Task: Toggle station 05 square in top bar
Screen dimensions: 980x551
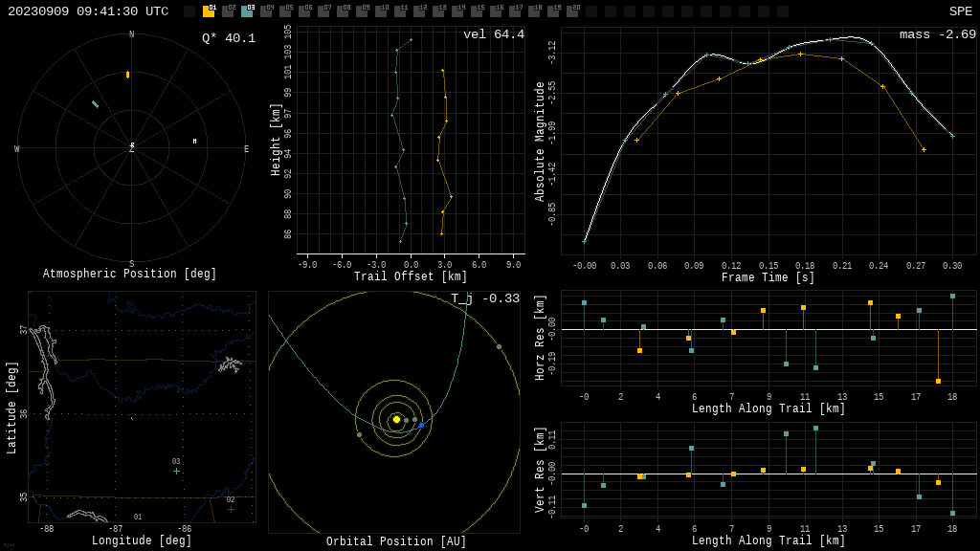Action: point(285,11)
